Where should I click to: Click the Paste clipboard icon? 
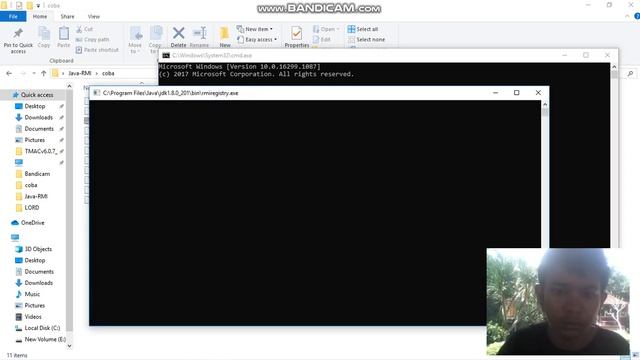[64, 33]
